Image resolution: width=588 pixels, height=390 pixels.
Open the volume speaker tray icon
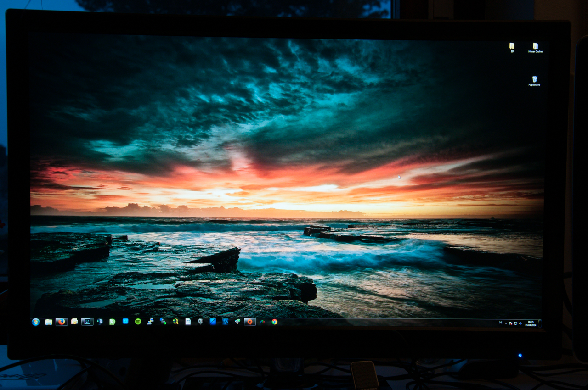[520, 323]
